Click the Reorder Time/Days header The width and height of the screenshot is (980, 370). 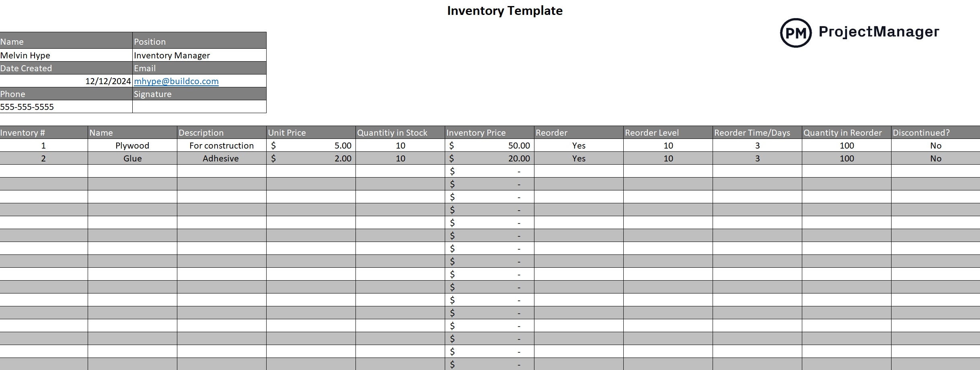(757, 132)
